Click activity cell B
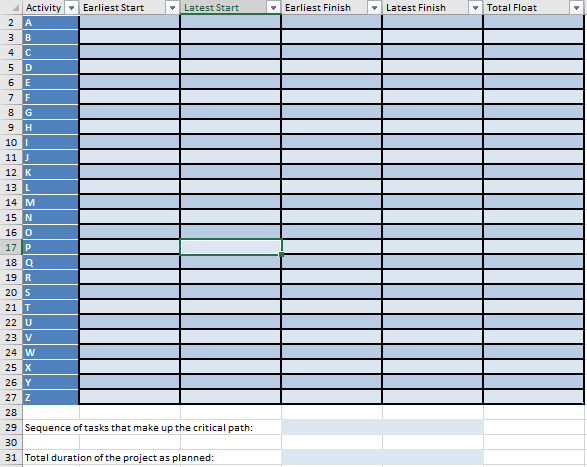Image resolution: width=587 pixels, height=467 pixels. 51,37
